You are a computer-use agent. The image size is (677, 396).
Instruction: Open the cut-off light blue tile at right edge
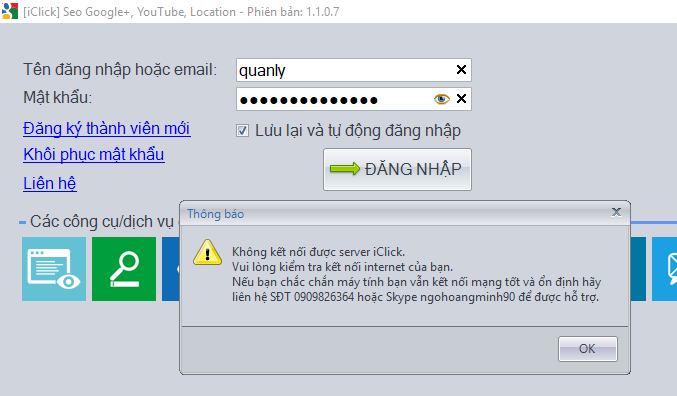tap(664, 269)
